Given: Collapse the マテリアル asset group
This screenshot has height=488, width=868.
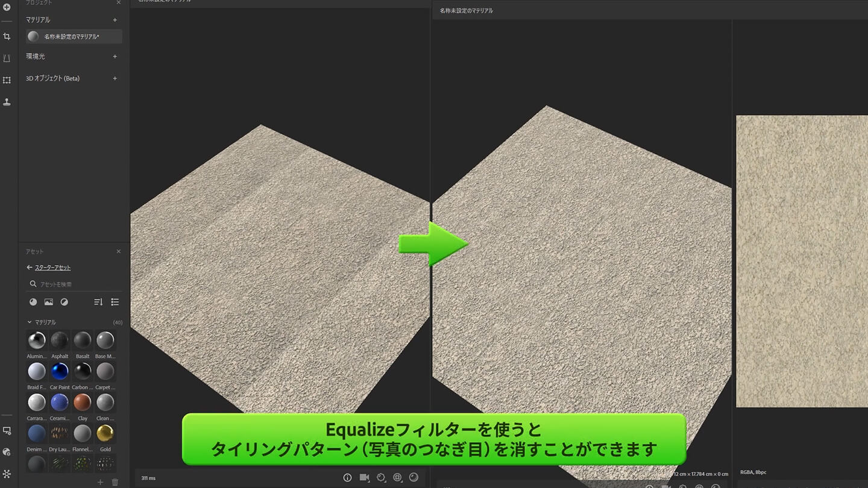Looking at the screenshot, I should pyautogui.click(x=30, y=322).
